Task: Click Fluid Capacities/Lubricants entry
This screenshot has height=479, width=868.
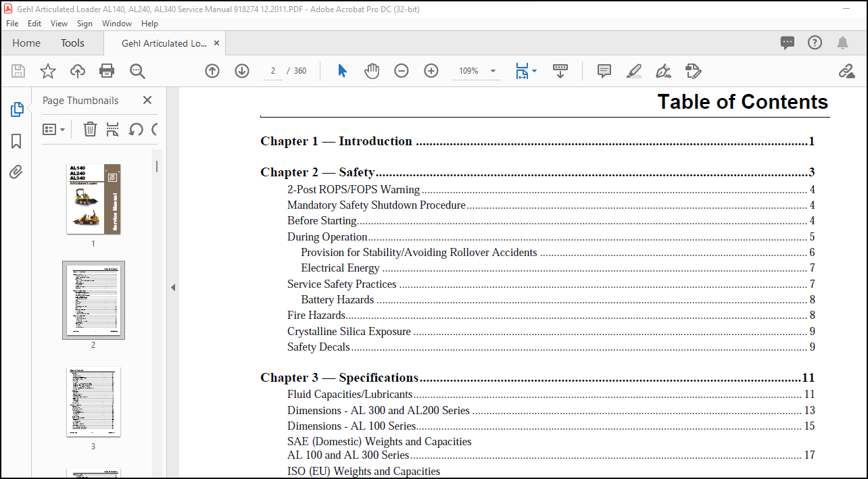Action: pyautogui.click(x=551, y=395)
